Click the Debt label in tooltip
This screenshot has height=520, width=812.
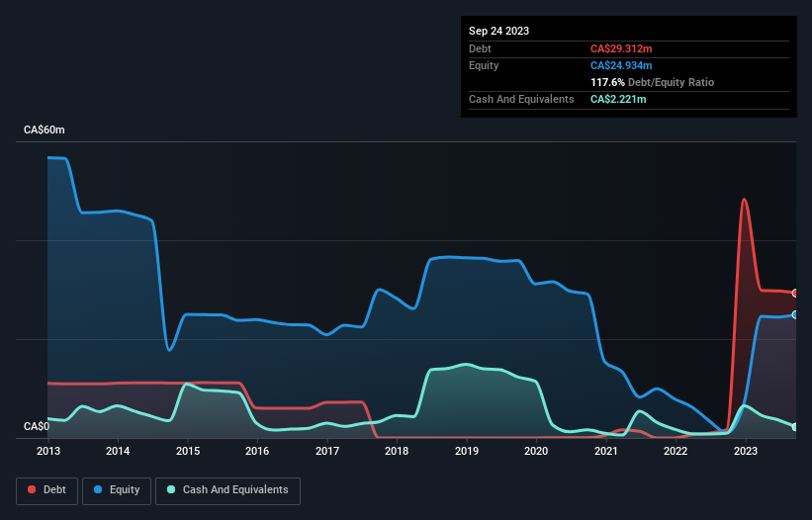[x=480, y=48]
